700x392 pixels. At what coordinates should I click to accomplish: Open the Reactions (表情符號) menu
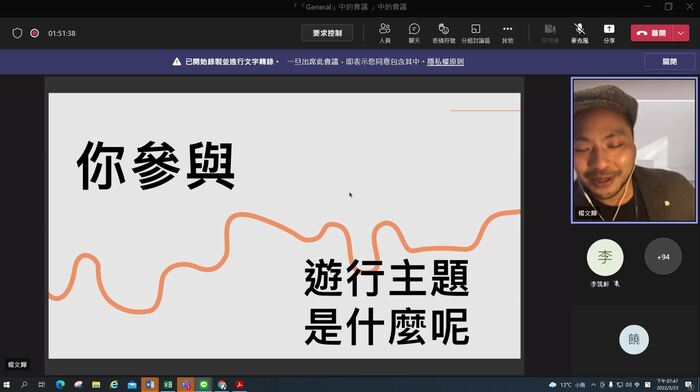click(443, 33)
